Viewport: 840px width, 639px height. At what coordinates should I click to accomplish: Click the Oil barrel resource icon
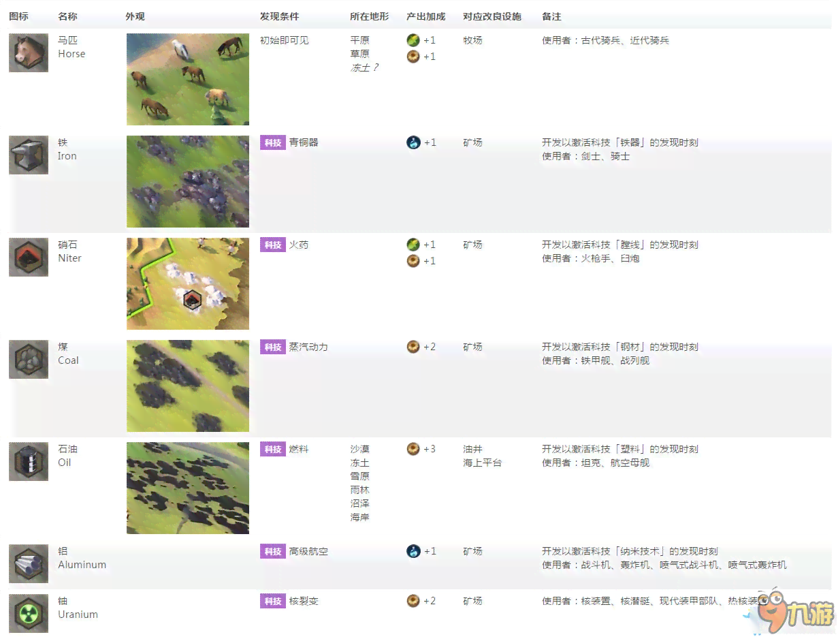[x=29, y=462]
